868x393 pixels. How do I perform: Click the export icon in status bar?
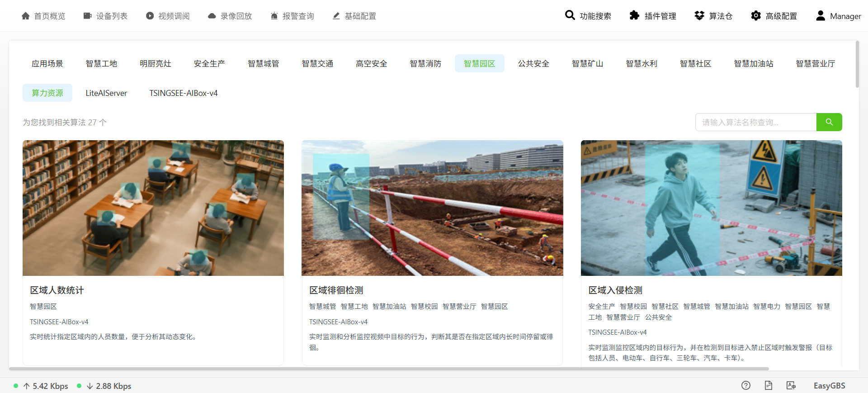[791, 385]
